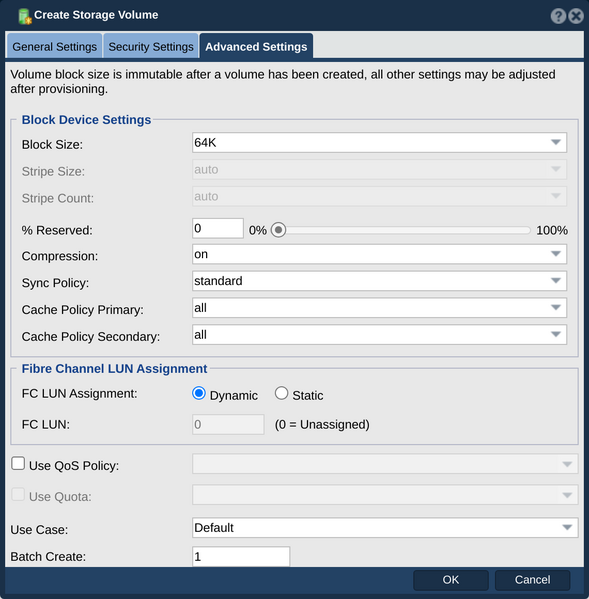
Task: Open the Security Settings tab
Action: [151, 46]
